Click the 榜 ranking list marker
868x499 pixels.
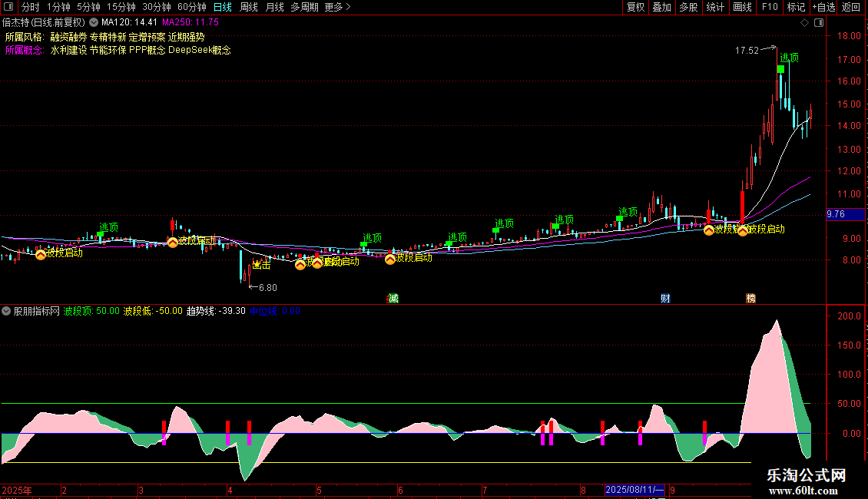tap(750, 299)
